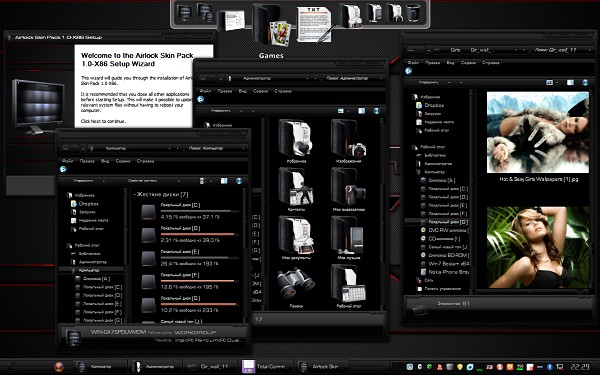Click the taskbar clock showing 22:29
Screen dimensions: 600x375
580,367
